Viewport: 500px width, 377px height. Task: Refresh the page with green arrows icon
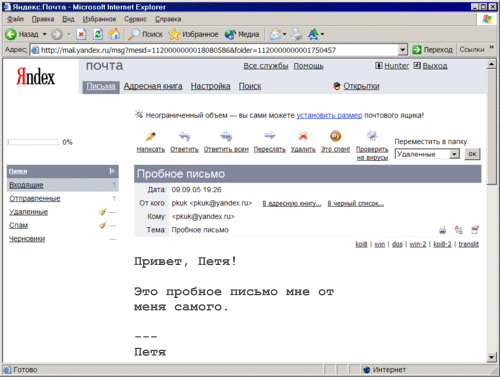[x=98, y=34]
